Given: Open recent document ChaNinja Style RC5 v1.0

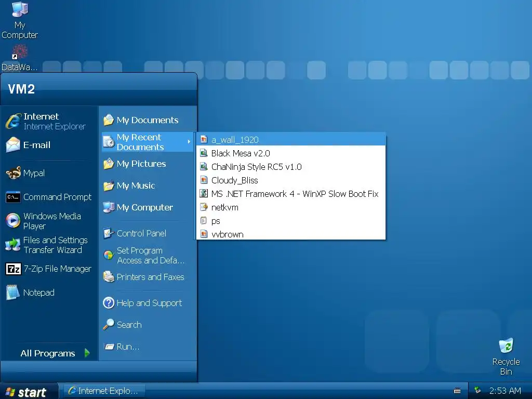Looking at the screenshot, I should click(x=291, y=167).
